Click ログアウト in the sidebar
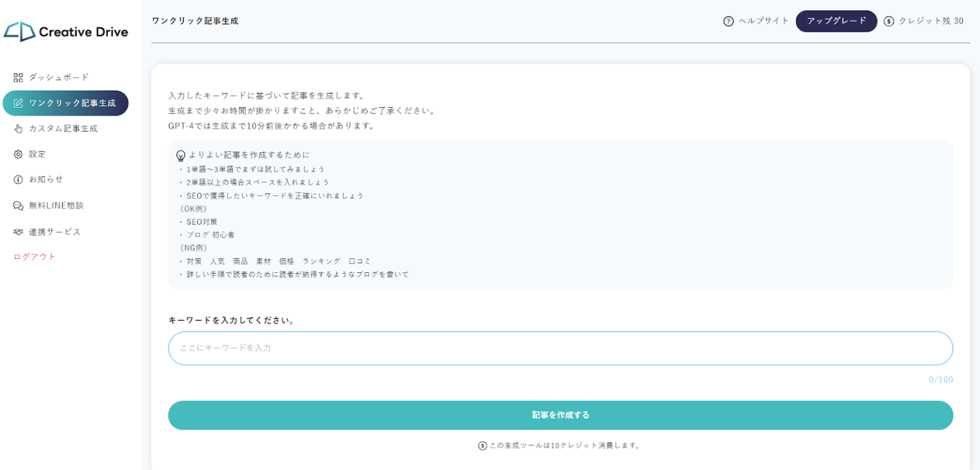Image resolution: width=980 pixels, height=470 pixels. pyautogui.click(x=32, y=256)
